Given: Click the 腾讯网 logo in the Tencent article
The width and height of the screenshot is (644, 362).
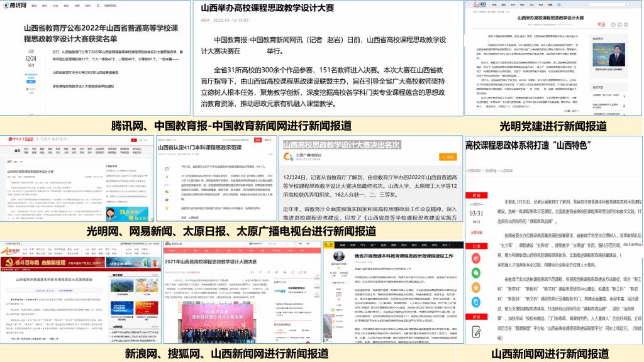Looking at the screenshot, I should 15,5.
